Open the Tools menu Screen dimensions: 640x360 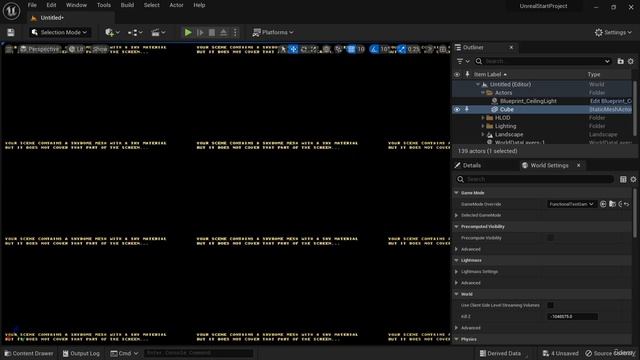click(104, 5)
